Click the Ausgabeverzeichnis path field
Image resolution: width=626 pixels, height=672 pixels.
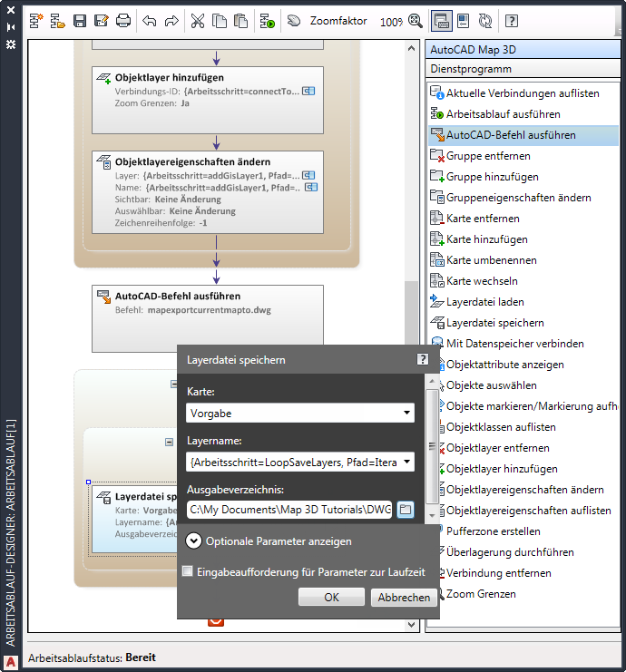(289, 510)
